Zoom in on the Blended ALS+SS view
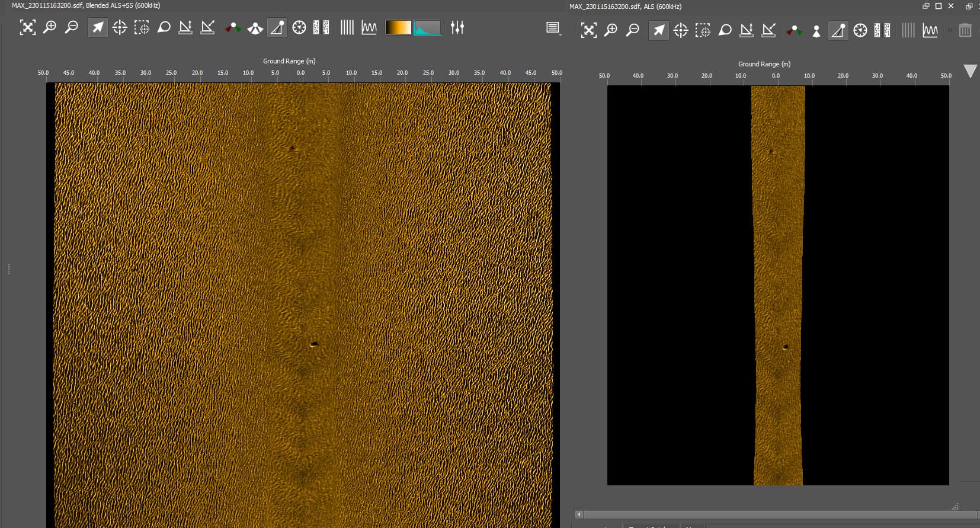Viewport: 980px width, 528px height. click(x=50, y=27)
